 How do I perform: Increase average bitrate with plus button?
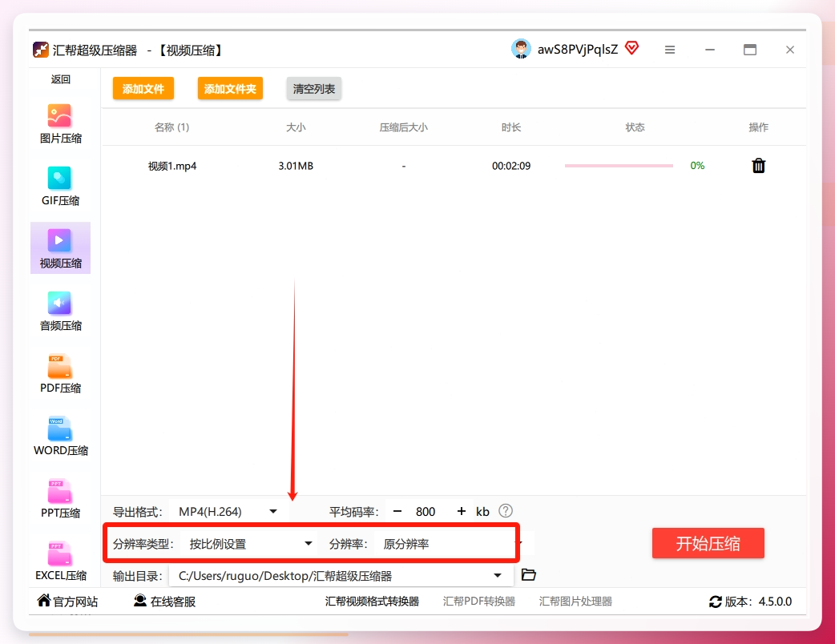point(461,512)
